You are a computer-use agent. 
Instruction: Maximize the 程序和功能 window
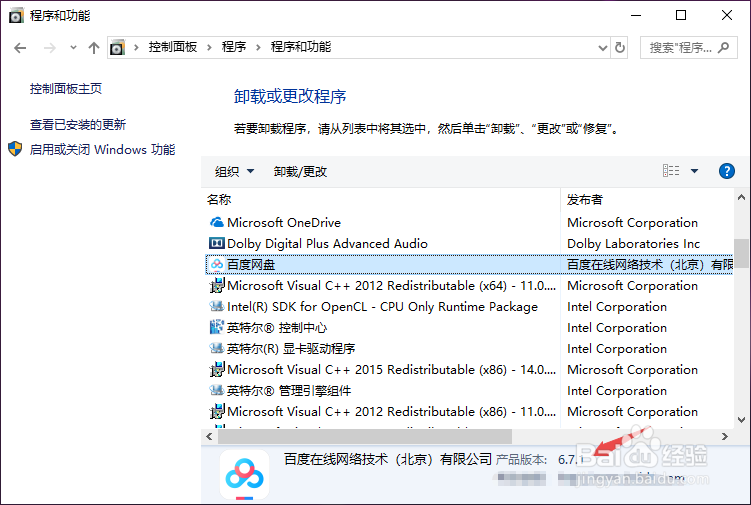click(681, 15)
